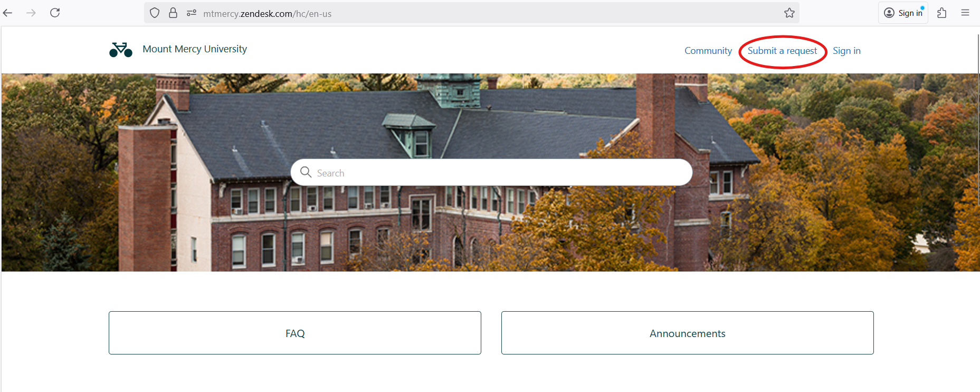Click the bicycle logo icon

(x=121, y=50)
